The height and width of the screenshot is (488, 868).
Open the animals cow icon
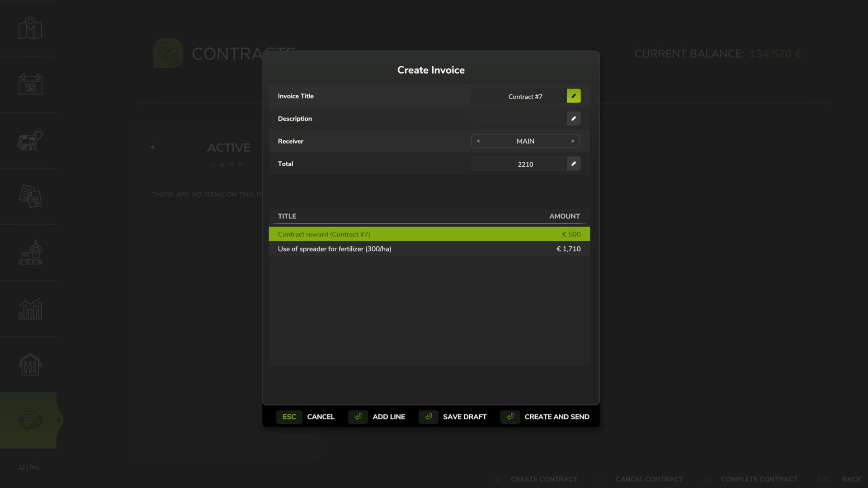[x=30, y=141]
